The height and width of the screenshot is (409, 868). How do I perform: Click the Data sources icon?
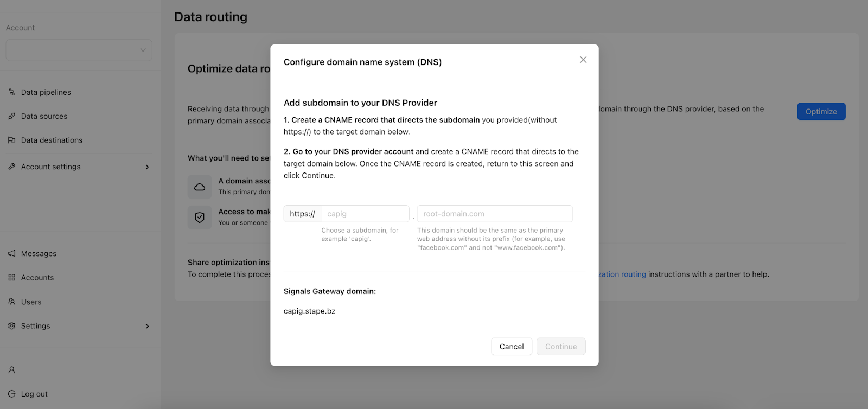pos(11,116)
